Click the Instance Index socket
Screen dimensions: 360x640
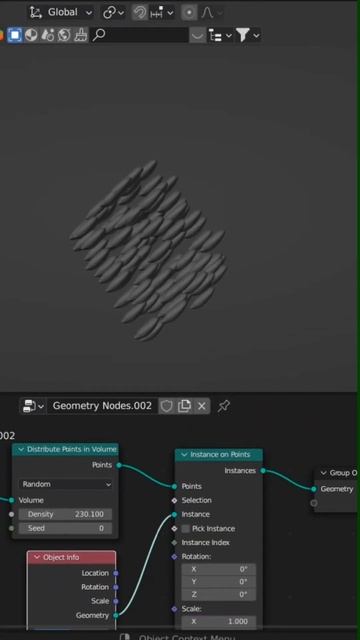point(175,542)
